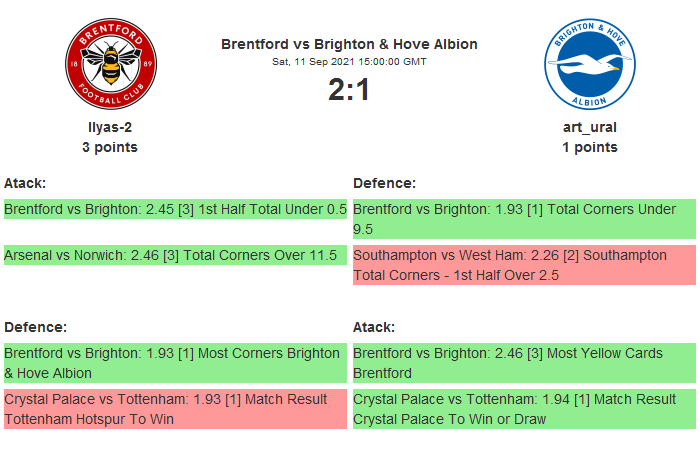The height and width of the screenshot is (460, 700).
Task: Click the Defence heading above Total Corners Under bet
Action: [384, 183]
